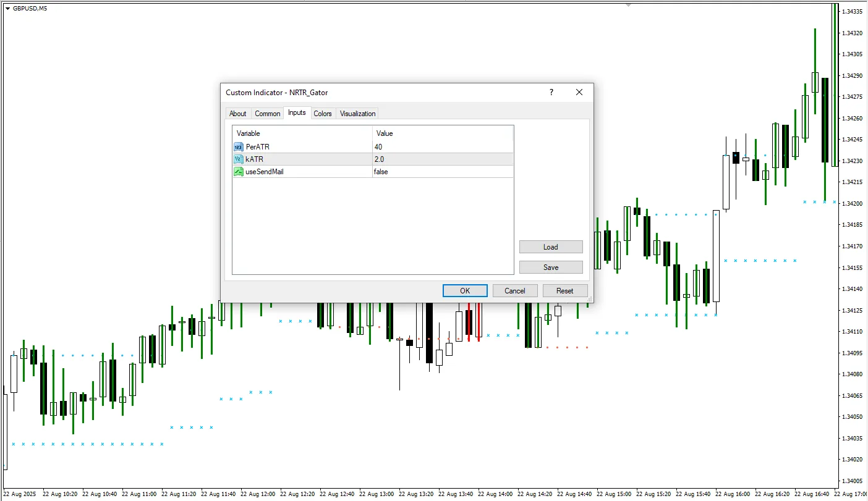Viewport: 868px width, 501px height.
Task: Select the Inputs tab
Action: point(297,112)
